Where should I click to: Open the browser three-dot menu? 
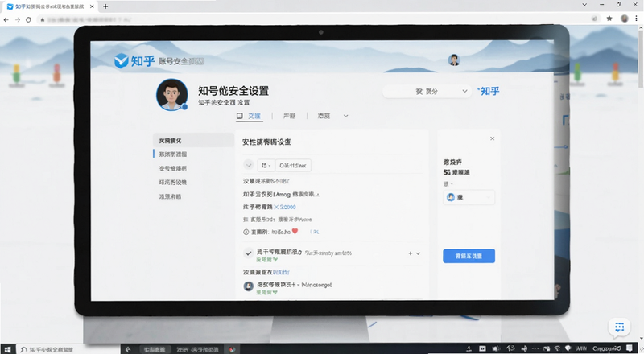pyautogui.click(x=636, y=19)
